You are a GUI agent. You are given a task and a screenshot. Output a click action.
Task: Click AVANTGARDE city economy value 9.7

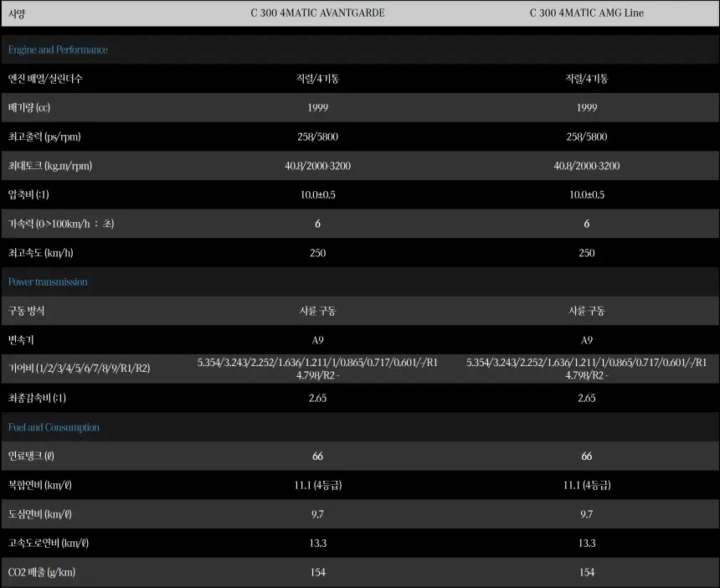point(318,514)
